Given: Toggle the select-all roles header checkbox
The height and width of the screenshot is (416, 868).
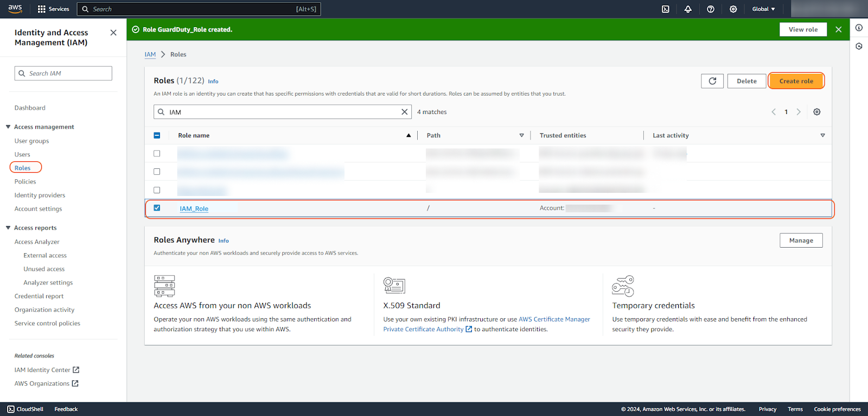Looking at the screenshot, I should 157,135.
